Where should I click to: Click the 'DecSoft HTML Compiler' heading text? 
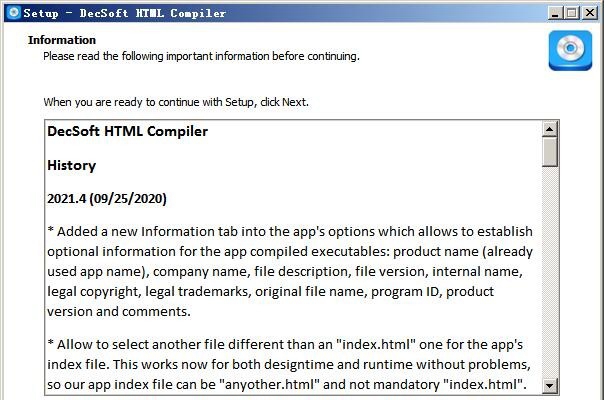pos(128,131)
